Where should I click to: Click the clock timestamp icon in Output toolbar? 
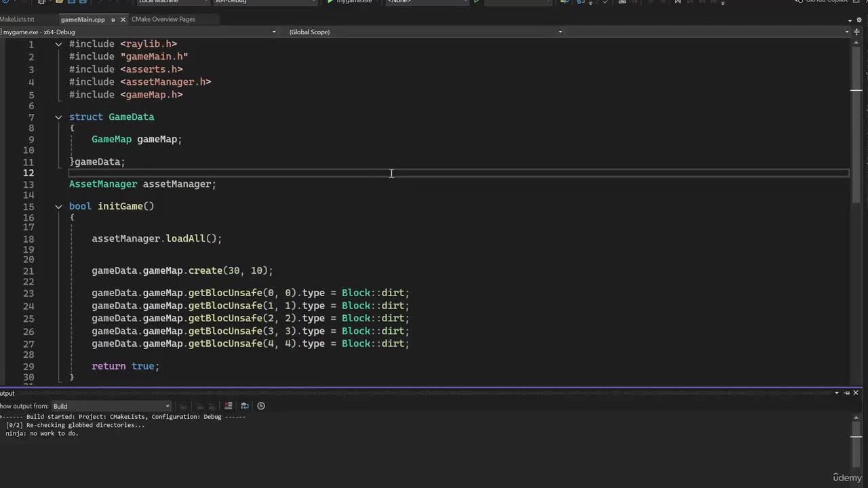tap(261, 406)
